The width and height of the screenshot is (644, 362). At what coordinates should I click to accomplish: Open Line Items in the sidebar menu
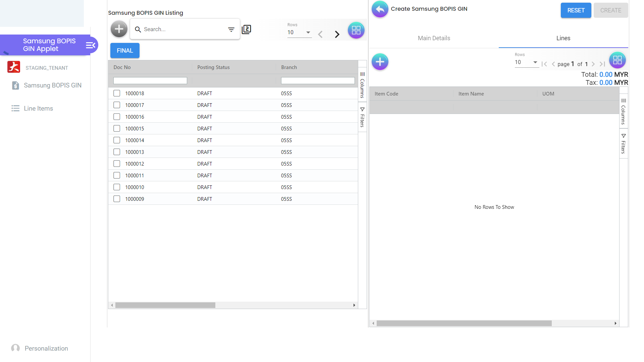click(x=38, y=108)
